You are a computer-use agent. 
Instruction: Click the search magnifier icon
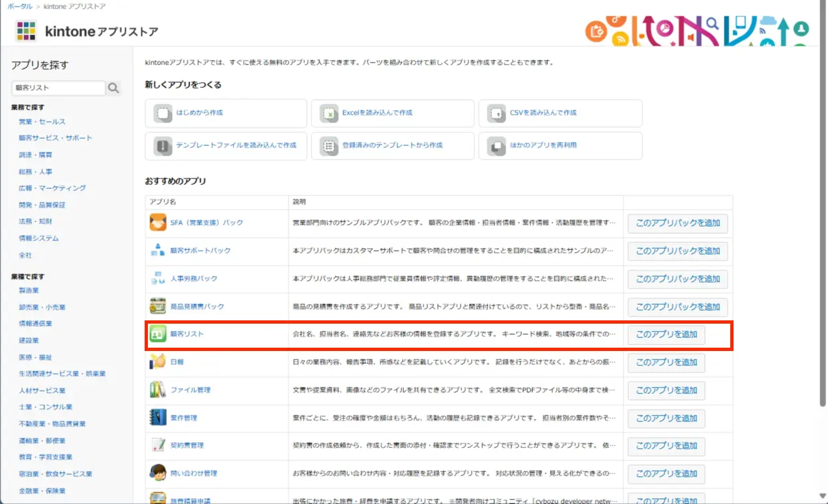pyautogui.click(x=114, y=88)
